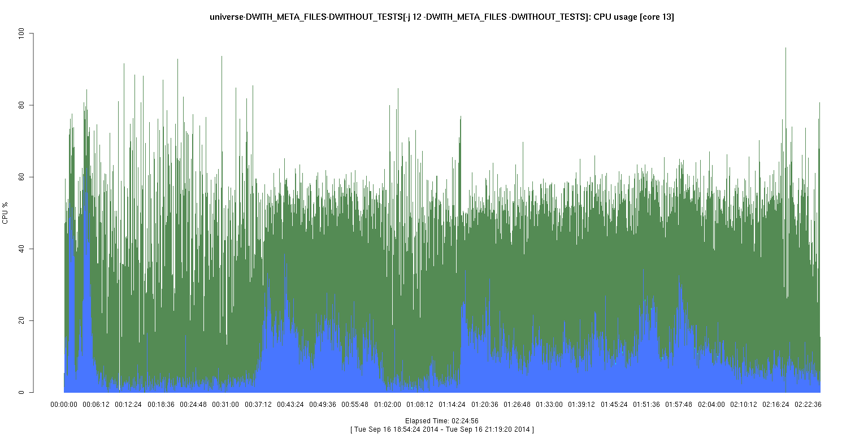868x434 pixels.
Task: Click the 02:04:00 time tick label
Action: 711,405
